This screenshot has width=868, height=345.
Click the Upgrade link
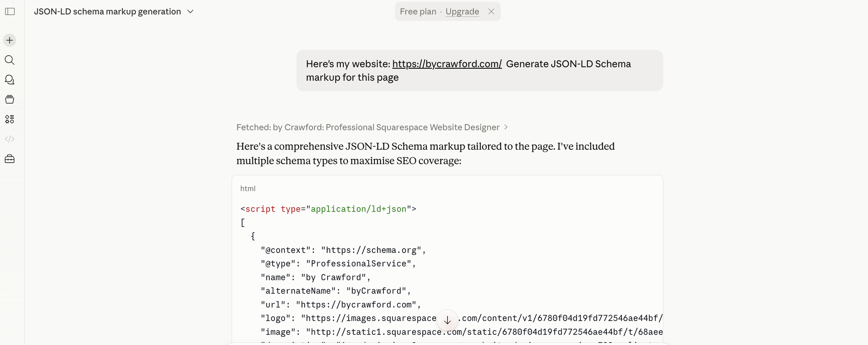click(462, 11)
